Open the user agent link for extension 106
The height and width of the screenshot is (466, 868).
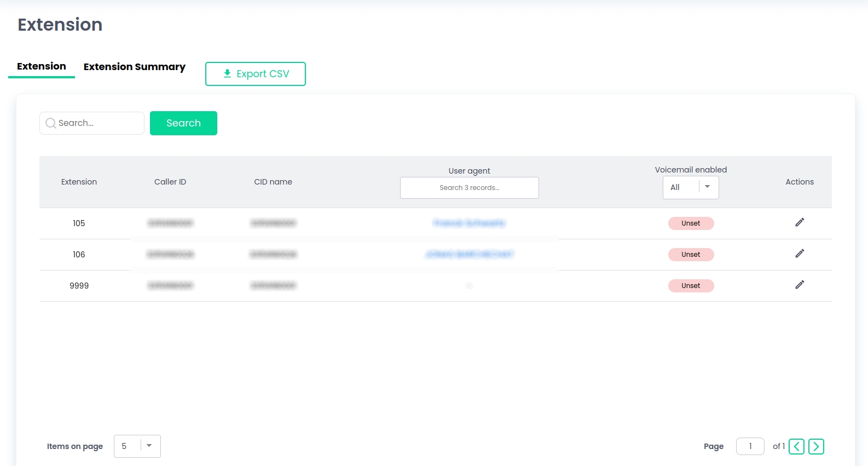[x=470, y=255]
